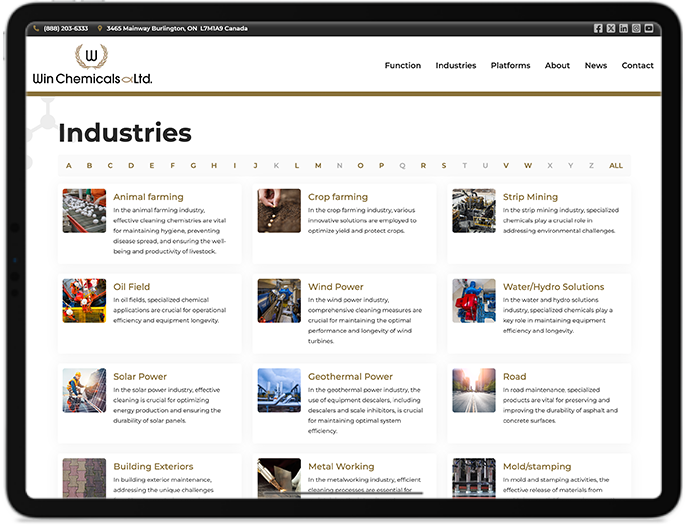Open the Oil Field title link

coord(132,288)
